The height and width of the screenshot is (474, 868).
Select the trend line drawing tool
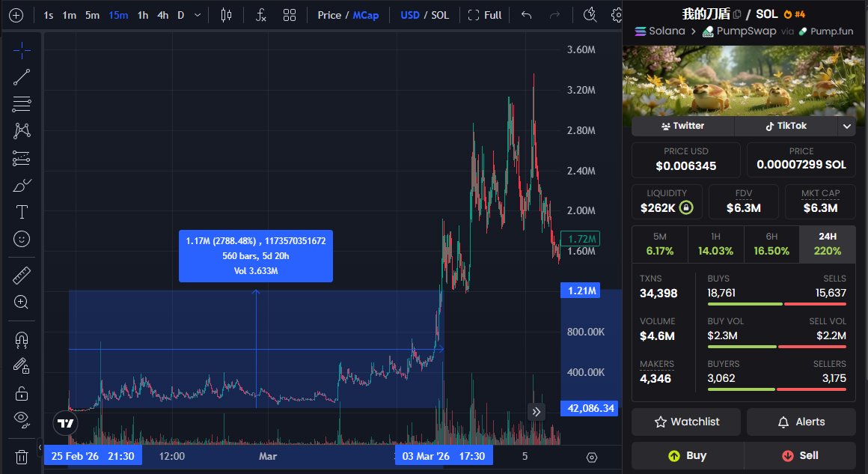(22, 77)
